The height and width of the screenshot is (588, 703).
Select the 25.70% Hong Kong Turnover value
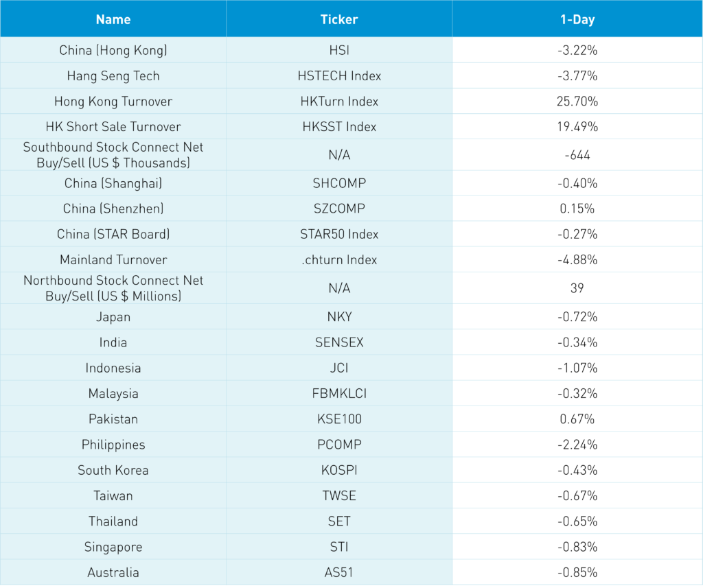pyautogui.click(x=577, y=101)
